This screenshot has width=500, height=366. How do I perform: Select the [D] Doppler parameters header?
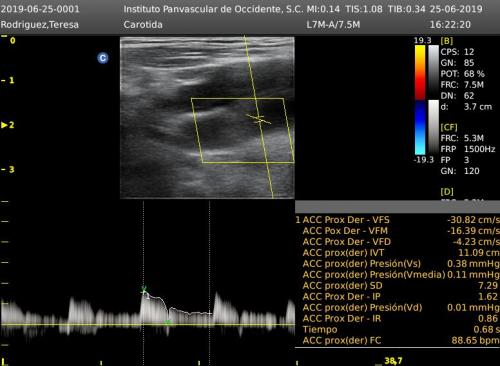pyautogui.click(x=447, y=192)
